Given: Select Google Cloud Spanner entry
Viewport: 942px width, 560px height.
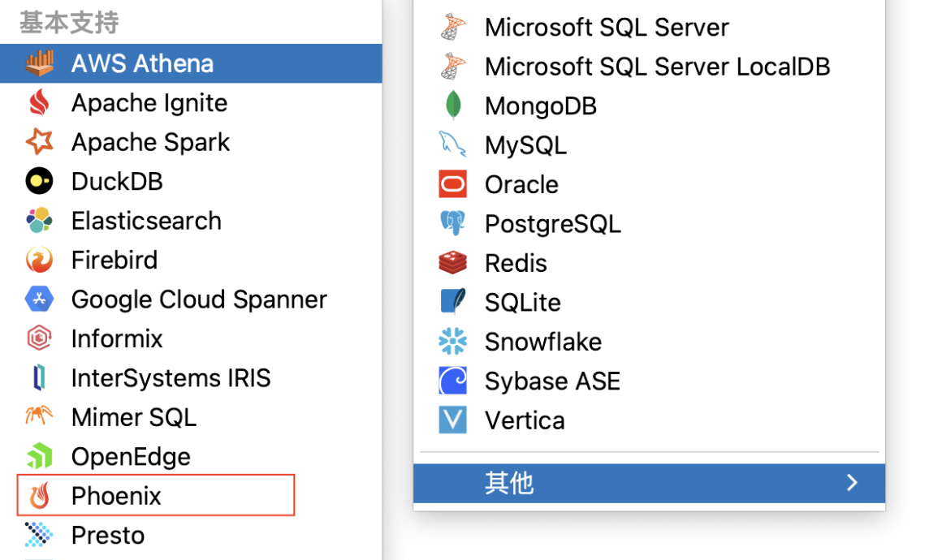Looking at the screenshot, I should tap(191, 299).
